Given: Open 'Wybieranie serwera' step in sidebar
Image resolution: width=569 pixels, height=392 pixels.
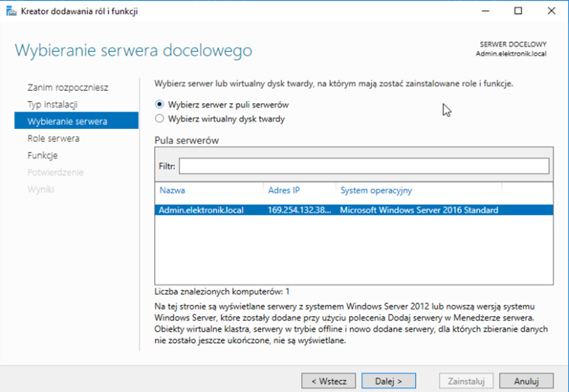Looking at the screenshot, I should (67, 121).
